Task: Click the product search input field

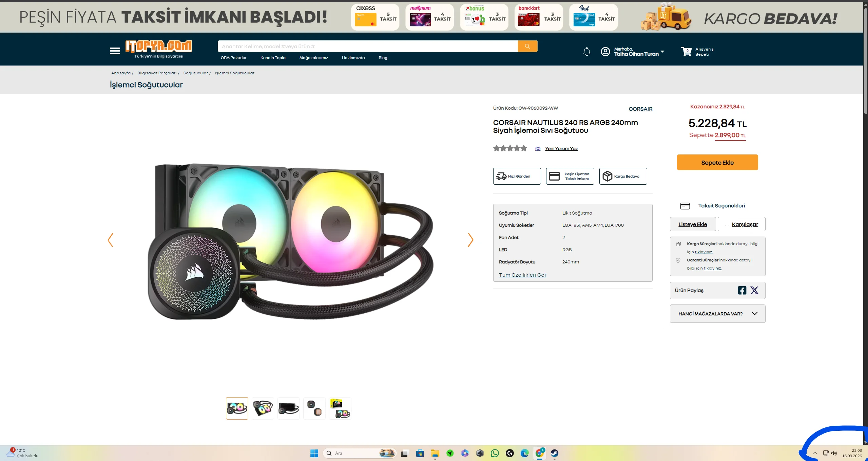Action: pyautogui.click(x=367, y=46)
